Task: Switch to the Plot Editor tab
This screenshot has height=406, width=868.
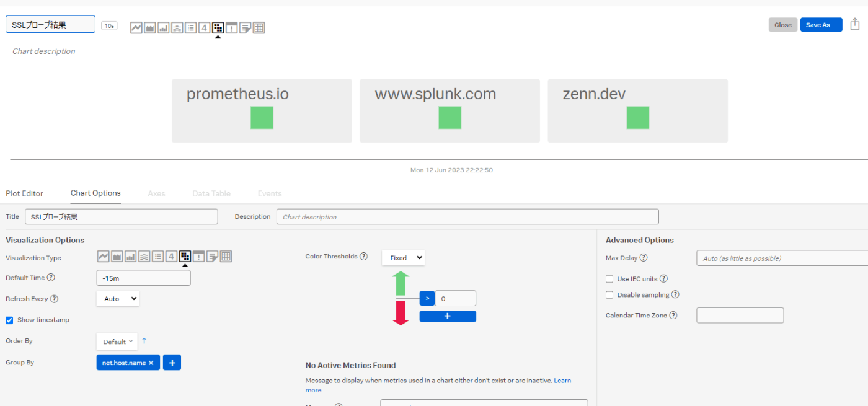Action: click(x=24, y=193)
